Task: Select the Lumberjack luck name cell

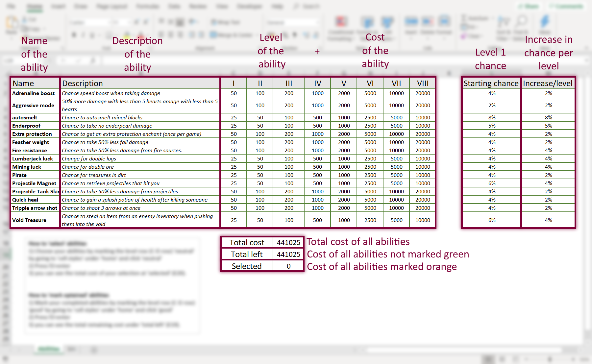Action: (x=35, y=159)
